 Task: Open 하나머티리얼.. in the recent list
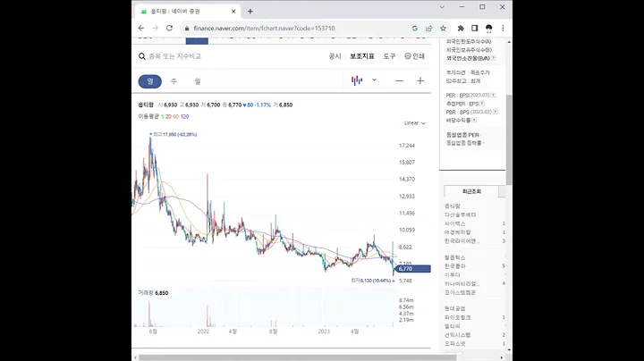click(x=462, y=283)
